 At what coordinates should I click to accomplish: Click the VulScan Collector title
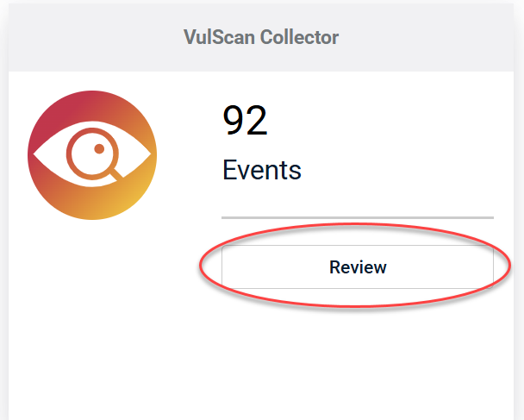[x=261, y=37]
